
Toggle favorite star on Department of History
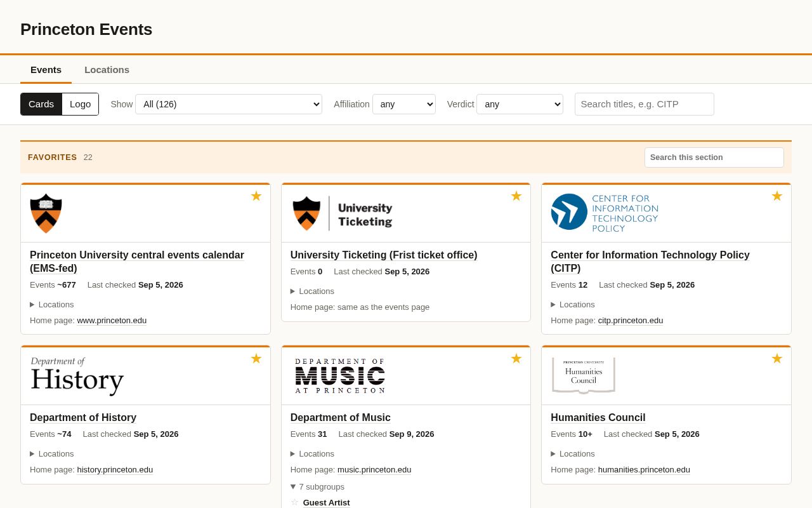click(256, 359)
